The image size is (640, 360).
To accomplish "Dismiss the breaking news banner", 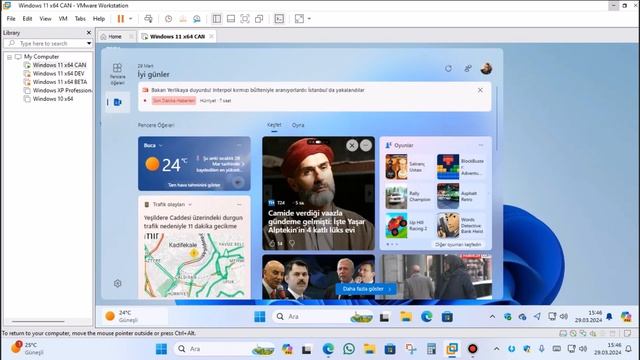I will click(480, 90).
